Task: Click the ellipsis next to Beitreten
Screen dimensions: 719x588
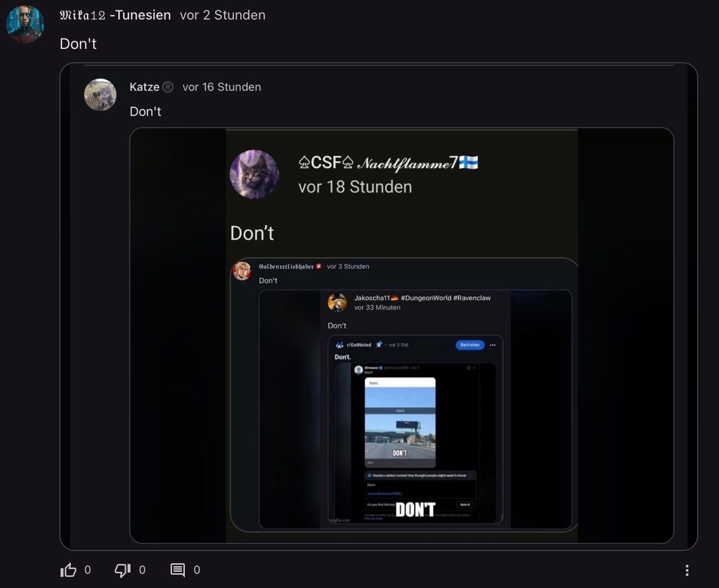Action: 493,345
